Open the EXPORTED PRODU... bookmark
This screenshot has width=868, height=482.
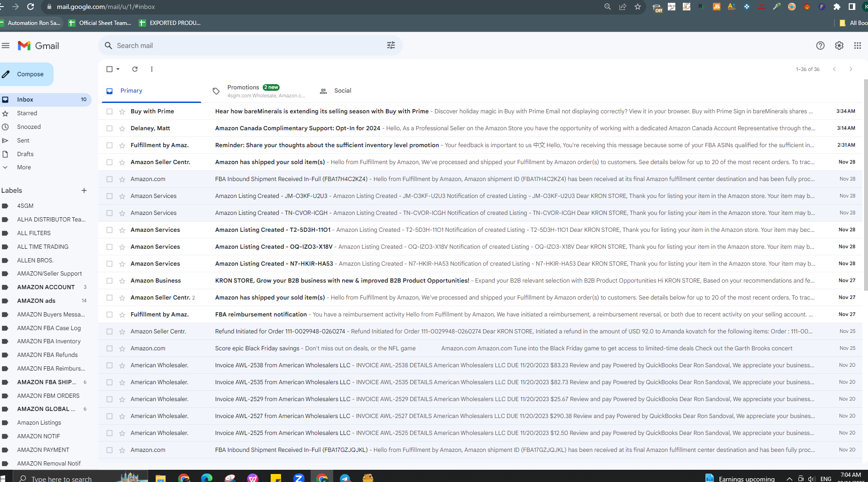pyautogui.click(x=170, y=23)
